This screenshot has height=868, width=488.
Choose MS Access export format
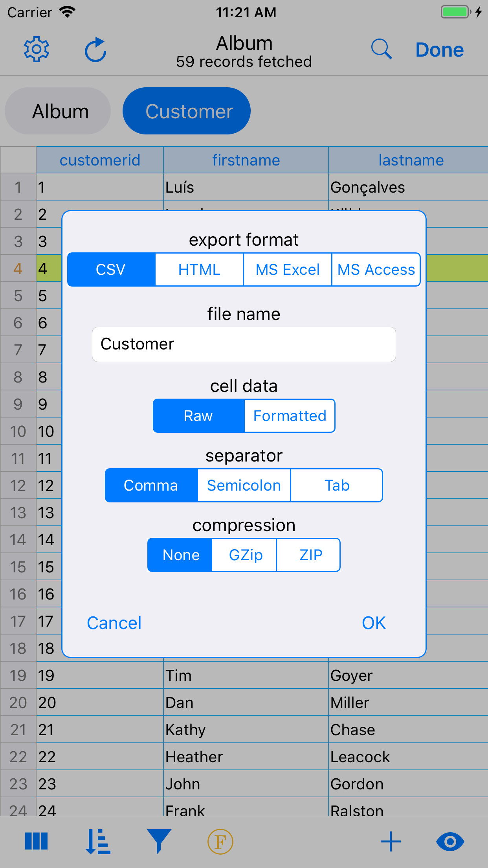click(x=376, y=269)
